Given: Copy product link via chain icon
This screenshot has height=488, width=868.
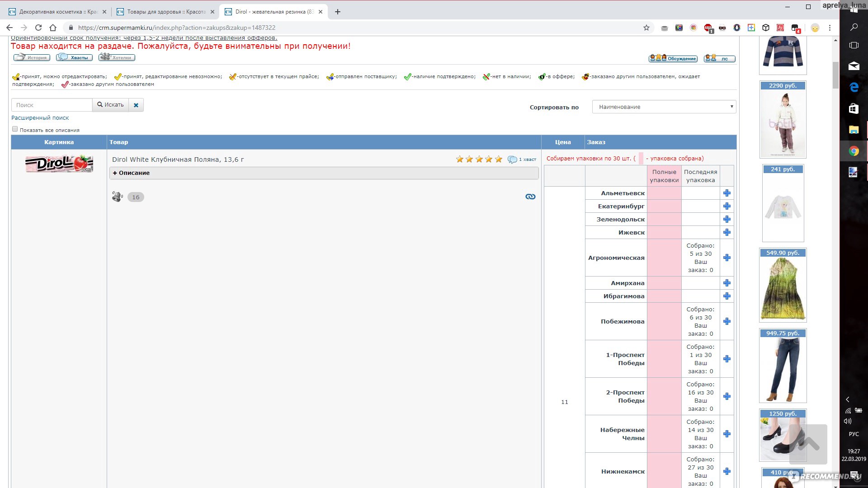Looking at the screenshot, I should pos(530,197).
